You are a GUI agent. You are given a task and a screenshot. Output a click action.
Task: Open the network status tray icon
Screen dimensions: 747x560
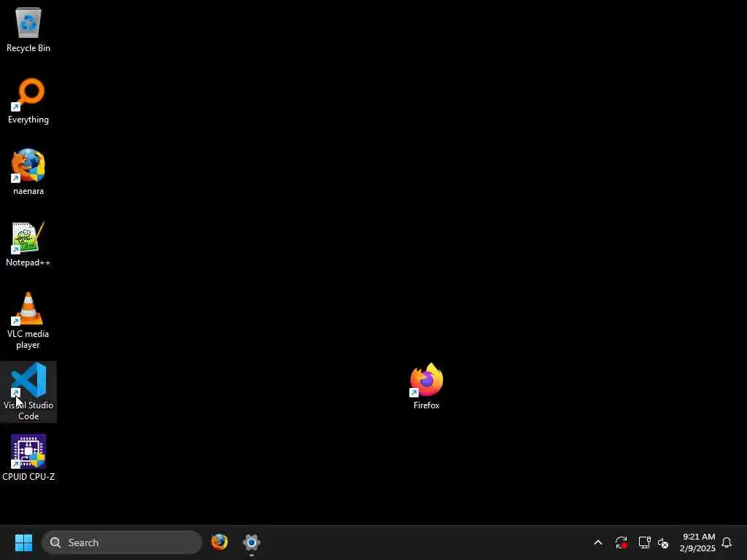[644, 542]
